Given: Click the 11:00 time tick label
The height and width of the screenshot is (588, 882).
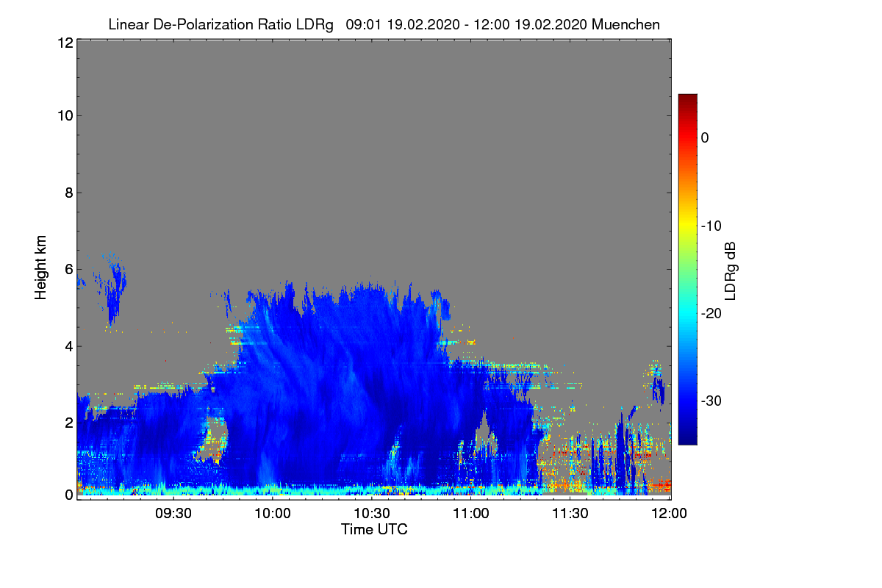Looking at the screenshot, I should (471, 513).
